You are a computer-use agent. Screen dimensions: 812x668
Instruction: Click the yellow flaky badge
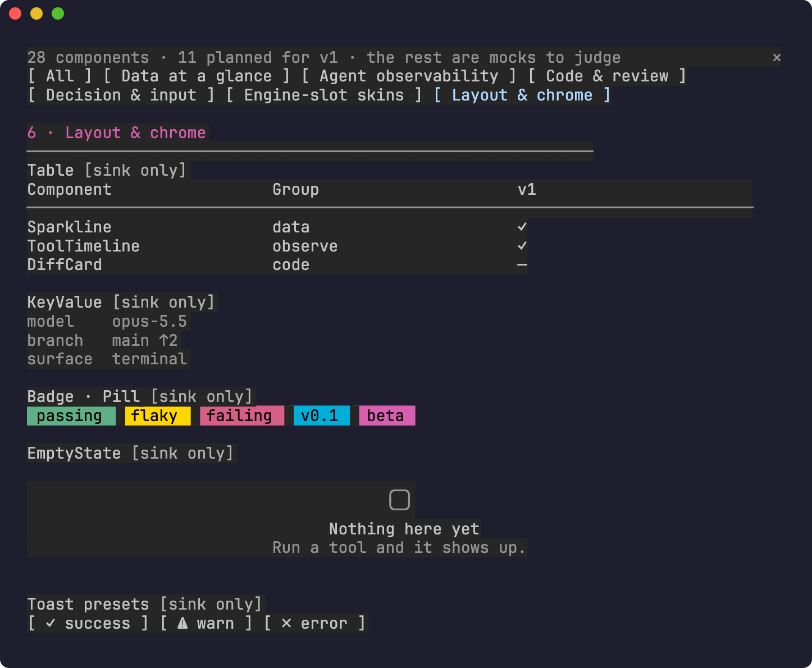pos(158,415)
